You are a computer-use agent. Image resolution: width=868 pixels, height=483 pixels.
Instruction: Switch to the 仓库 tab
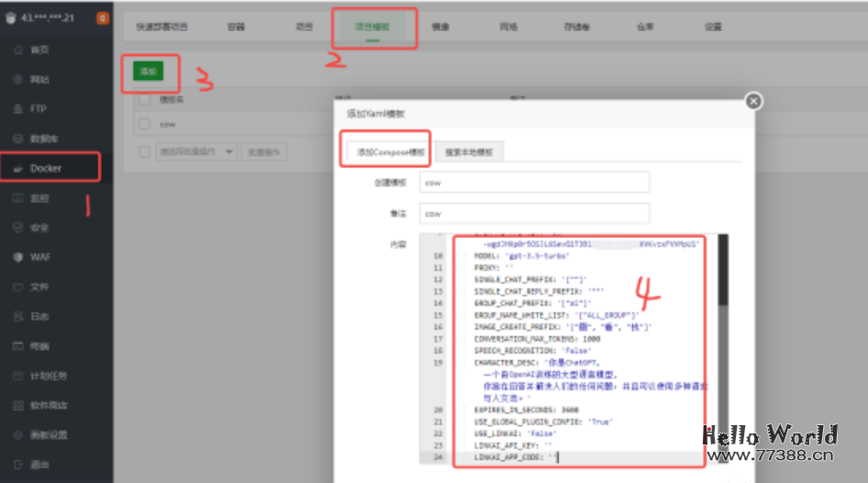pyautogui.click(x=645, y=27)
